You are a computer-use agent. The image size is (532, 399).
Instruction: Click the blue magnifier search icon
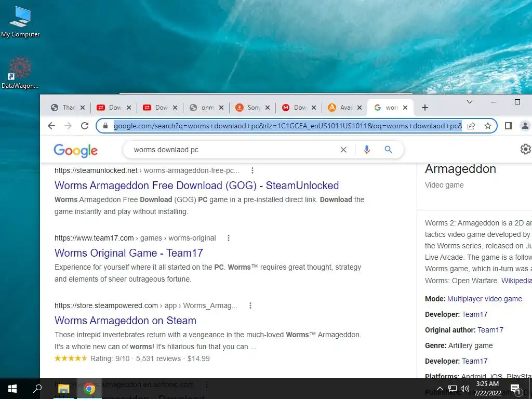389,150
